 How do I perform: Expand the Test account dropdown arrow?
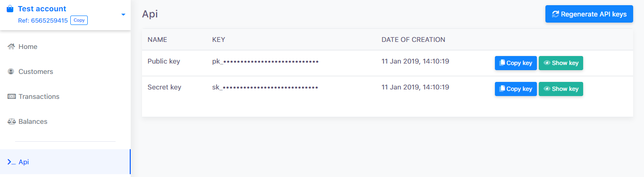coord(123,15)
